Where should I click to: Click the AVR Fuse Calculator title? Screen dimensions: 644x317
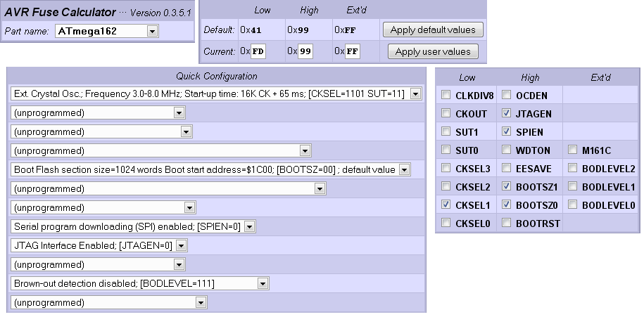click(x=60, y=13)
